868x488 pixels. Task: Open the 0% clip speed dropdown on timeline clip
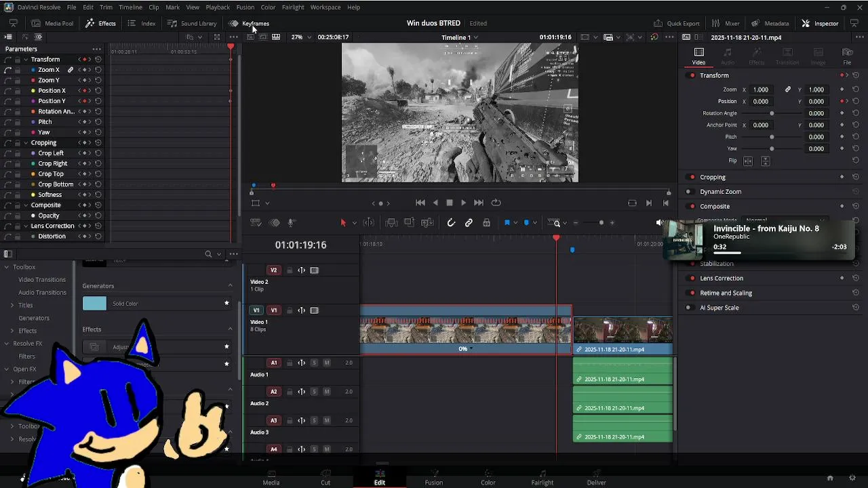465,349
